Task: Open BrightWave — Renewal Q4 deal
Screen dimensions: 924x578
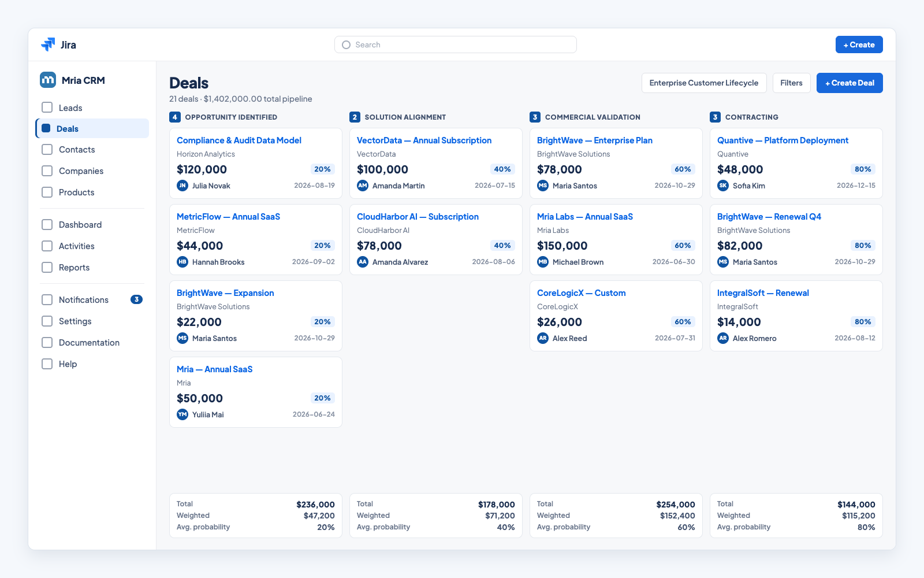Action: (x=769, y=217)
